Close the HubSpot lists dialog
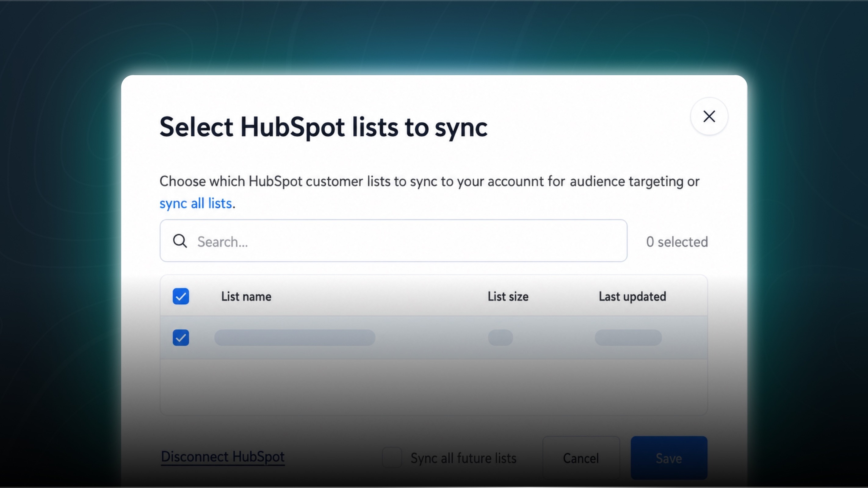 (x=709, y=116)
